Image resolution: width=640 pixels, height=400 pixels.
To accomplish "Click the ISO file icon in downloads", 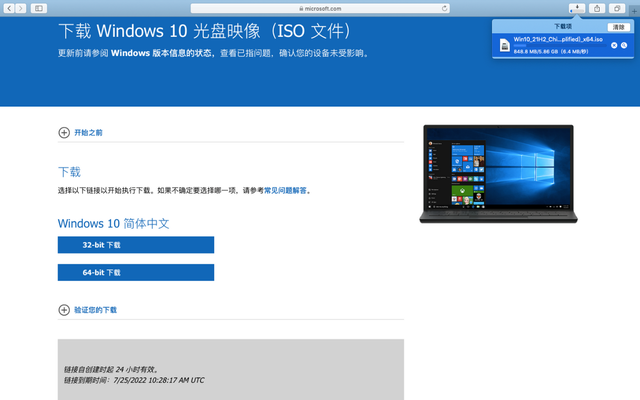I will click(505, 45).
